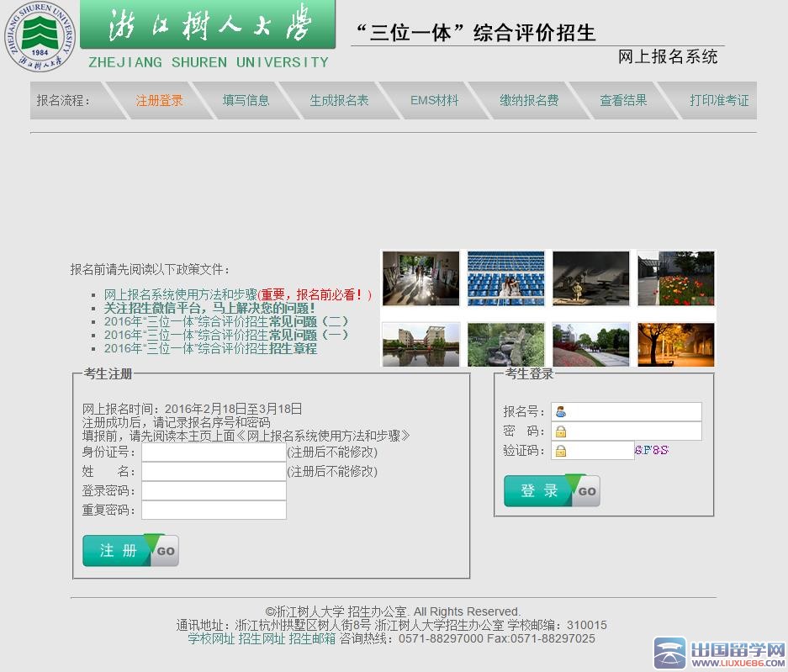Open the 生成报名表 step
This screenshot has height=672, width=788.
click(339, 100)
